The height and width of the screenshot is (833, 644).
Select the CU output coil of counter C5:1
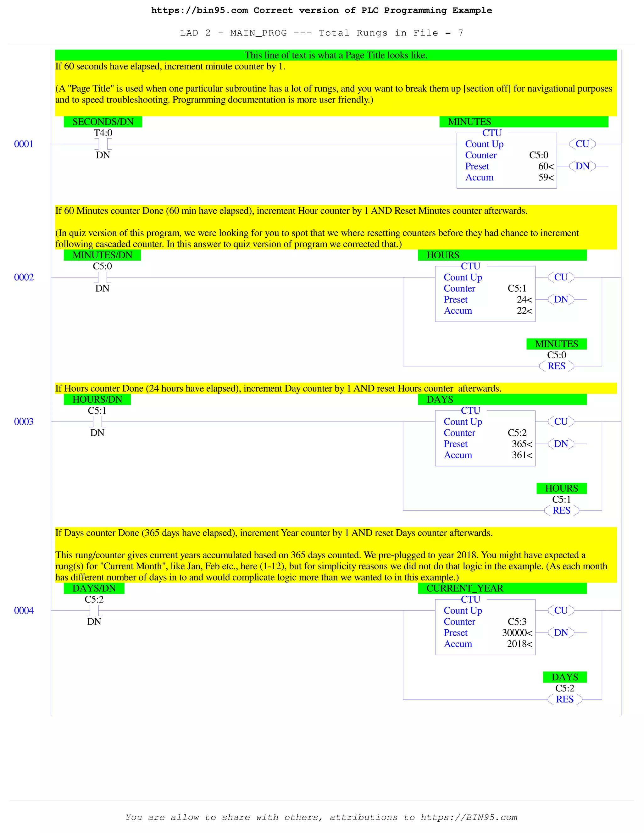click(561, 277)
